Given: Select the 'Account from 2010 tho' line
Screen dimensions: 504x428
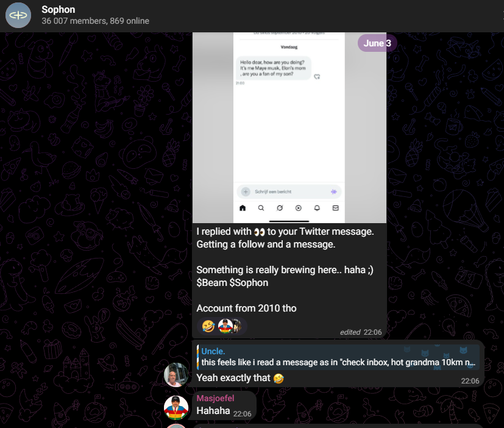Looking at the screenshot, I should [246, 308].
